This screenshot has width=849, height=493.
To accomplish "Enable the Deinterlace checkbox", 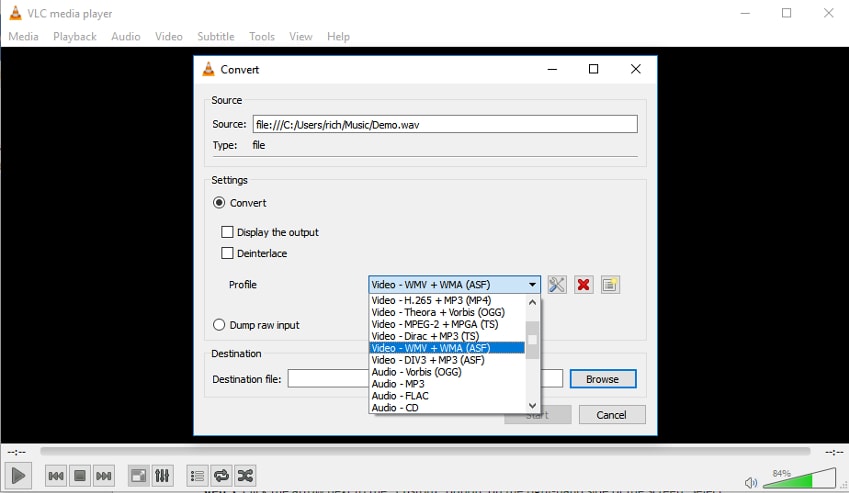I will click(x=227, y=253).
